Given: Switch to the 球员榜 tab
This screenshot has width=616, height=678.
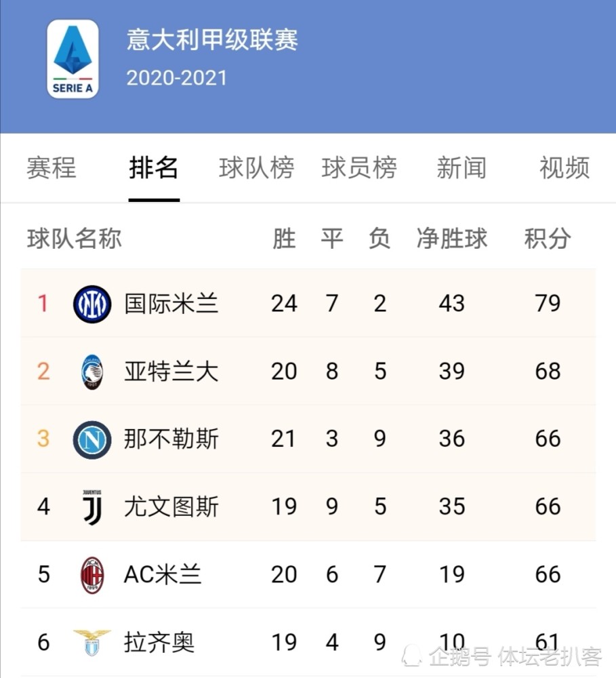Looking at the screenshot, I should tap(359, 167).
